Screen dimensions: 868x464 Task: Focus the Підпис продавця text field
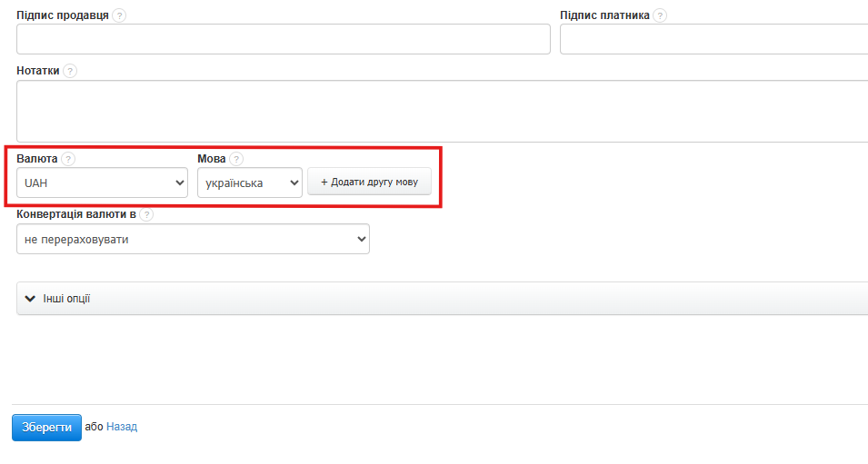(x=284, y=39)
